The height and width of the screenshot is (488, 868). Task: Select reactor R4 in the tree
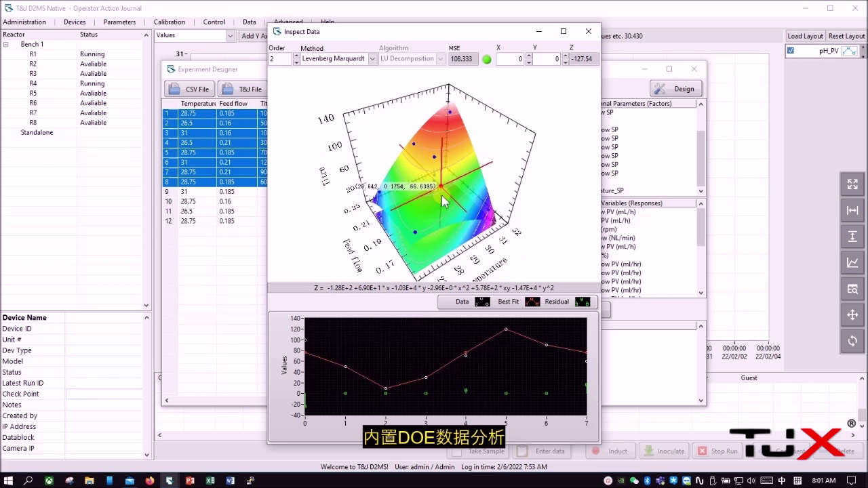click(33, 83)
